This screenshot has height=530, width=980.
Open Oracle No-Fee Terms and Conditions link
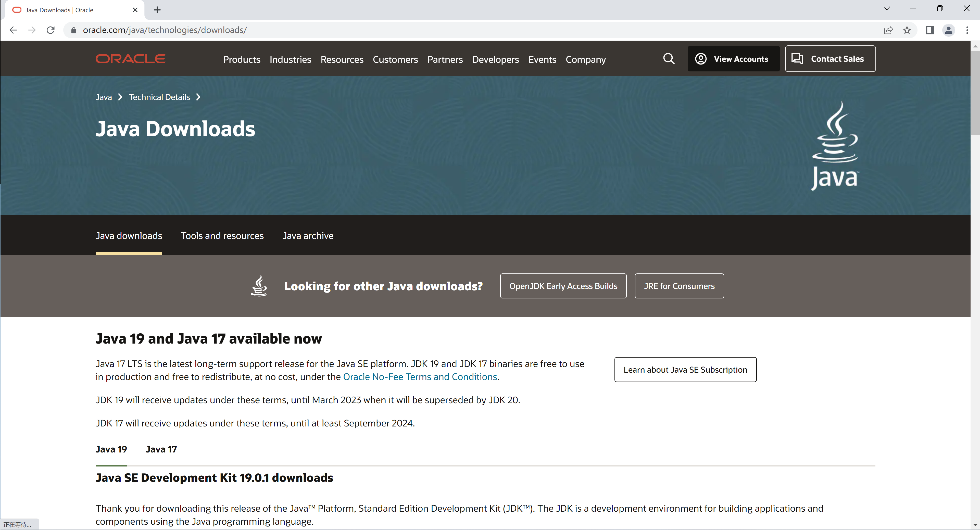click(420, 377)
